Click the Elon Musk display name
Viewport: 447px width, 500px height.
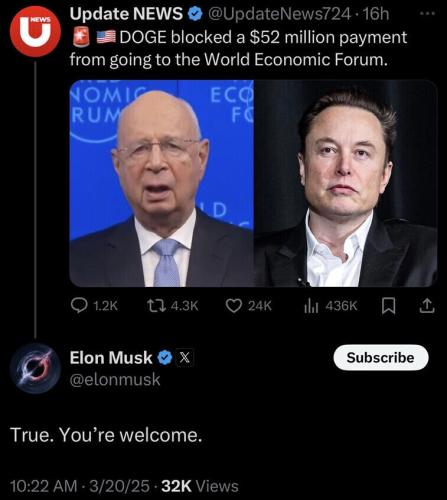pos(111,358)
